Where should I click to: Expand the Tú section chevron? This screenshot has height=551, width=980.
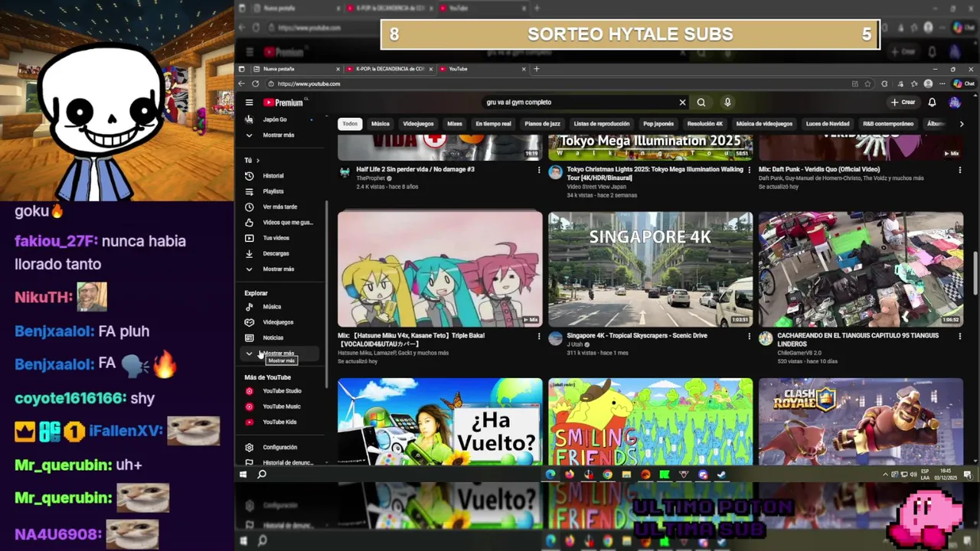pos(257,161)
